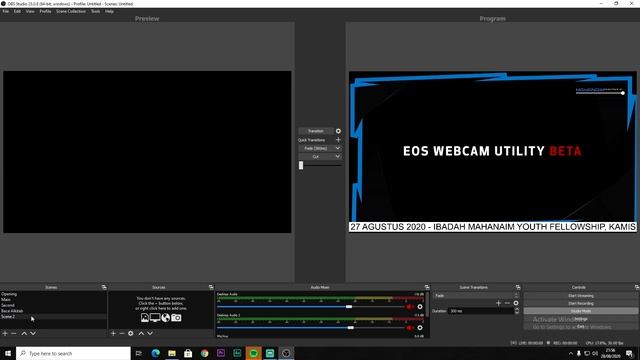This screenshot has height=360, width=640.
Task: Open Desktop Audio 2 settings gear
Action: 420,327
